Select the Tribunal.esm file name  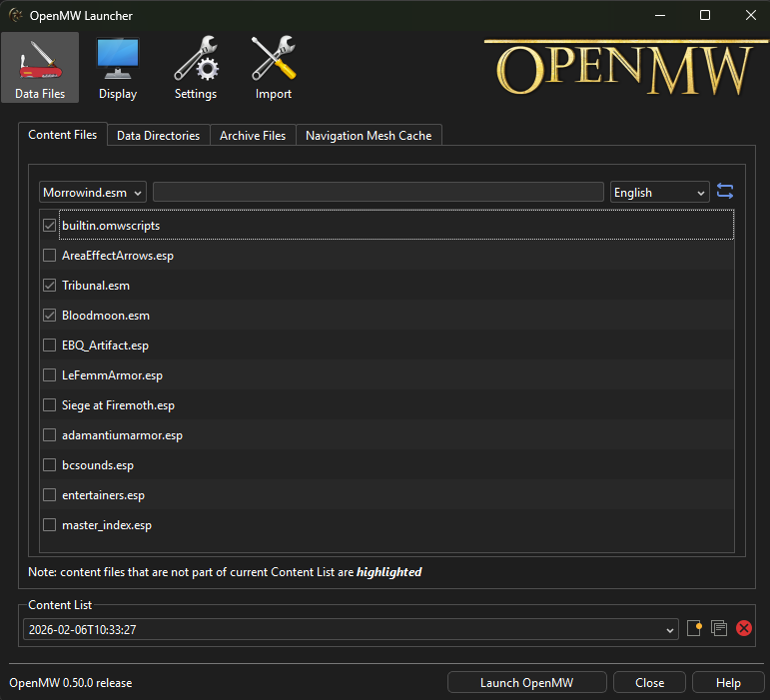[96, 286]
